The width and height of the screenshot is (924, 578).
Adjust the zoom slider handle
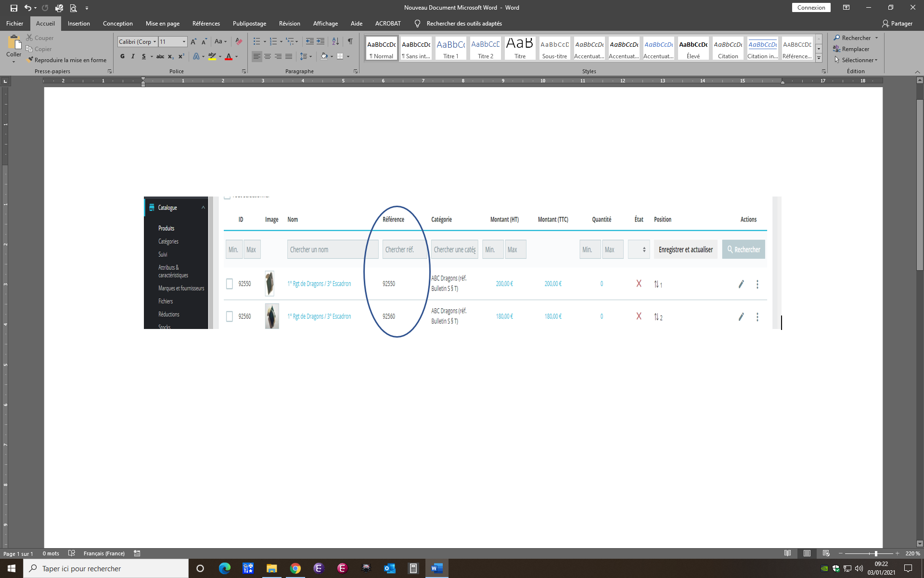(876, 553)
